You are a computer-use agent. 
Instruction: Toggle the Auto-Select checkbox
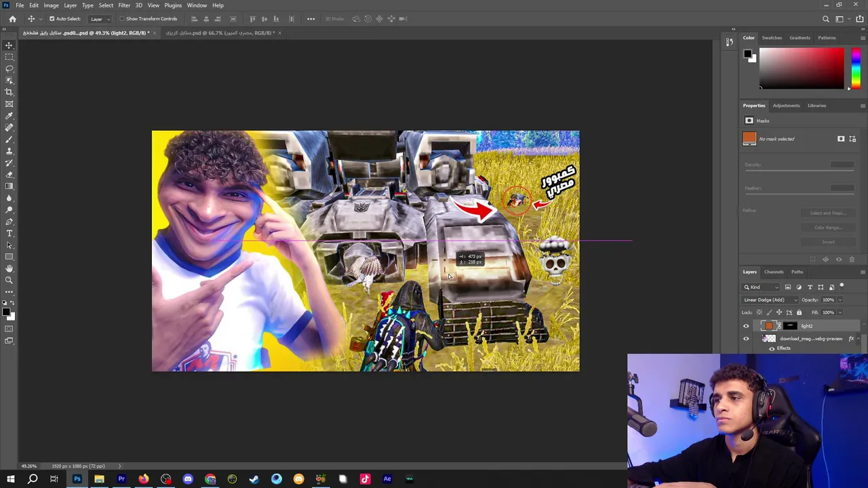click(52, 19)
